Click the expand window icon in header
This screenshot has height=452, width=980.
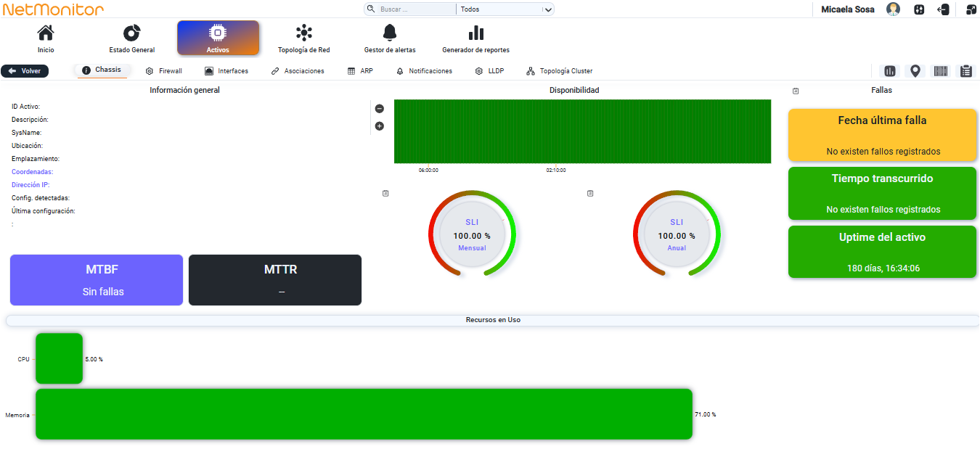[x=971, y=9]
